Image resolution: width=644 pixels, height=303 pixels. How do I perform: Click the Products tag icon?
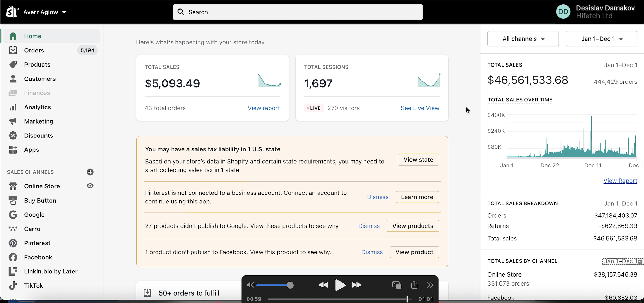[x=13, y=64]
